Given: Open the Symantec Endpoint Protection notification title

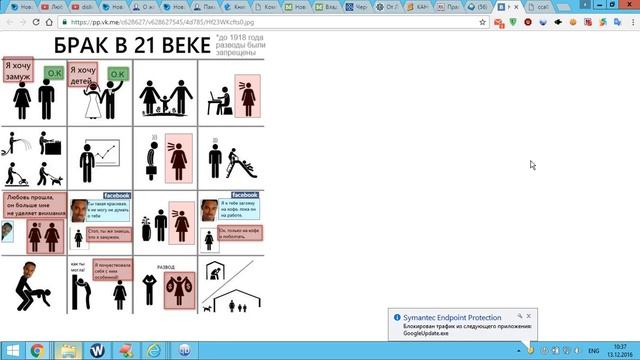Looking at the screenshot, I should [x=452, y=318].
